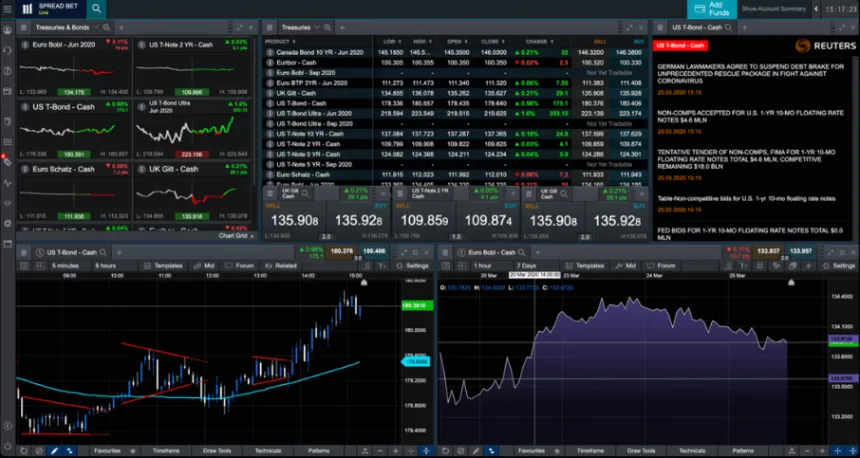Open the US T-Bond chart panel menu icon
The image size is (860, 458).
pos(24,252)
